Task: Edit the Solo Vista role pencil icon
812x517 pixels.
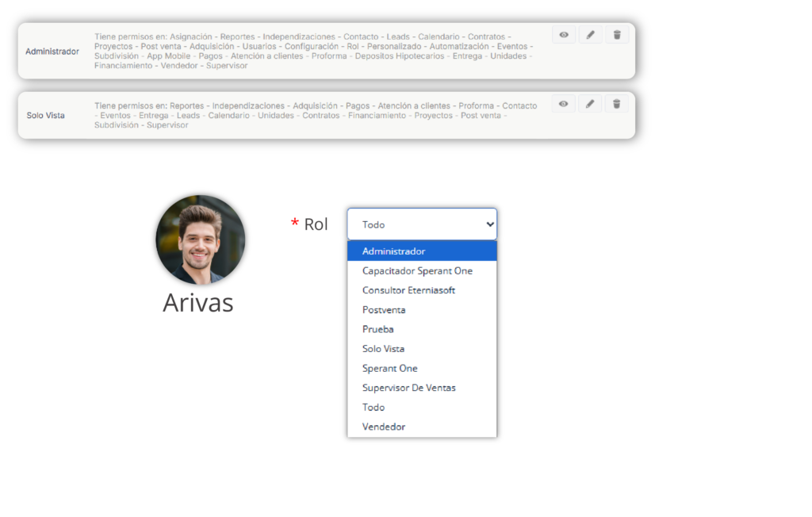Action: coord(590,104)
